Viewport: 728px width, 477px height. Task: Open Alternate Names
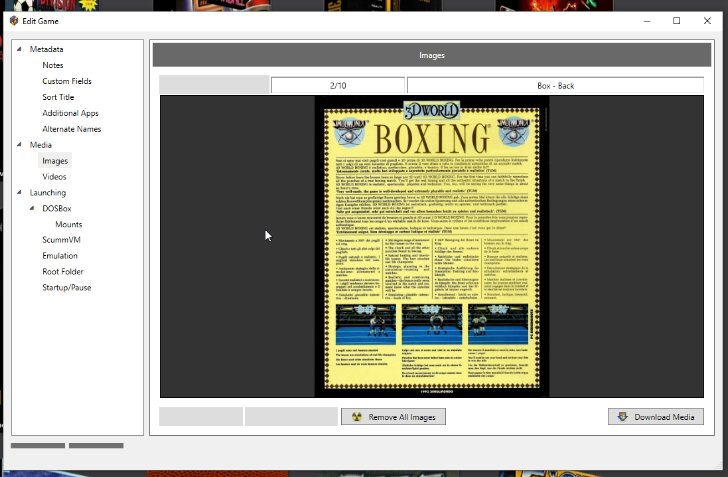tap(72, 129)
